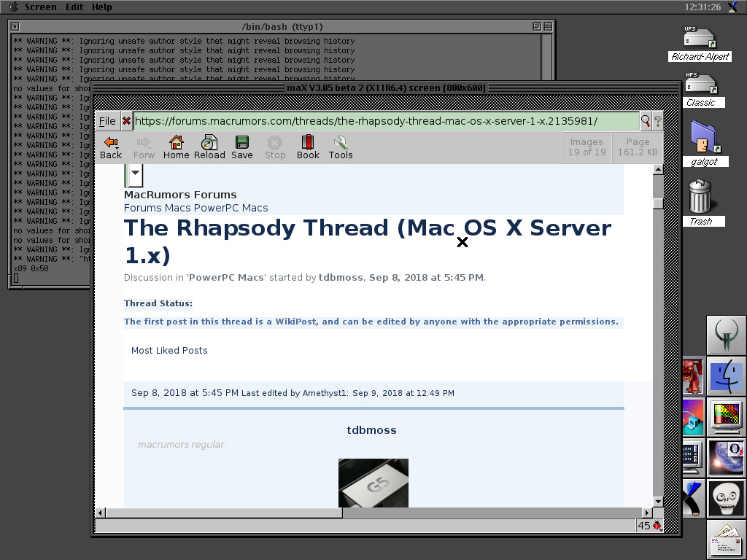The image size is (747, 560).
Task: Open the Screen menu
Action: tap(41, 7)
